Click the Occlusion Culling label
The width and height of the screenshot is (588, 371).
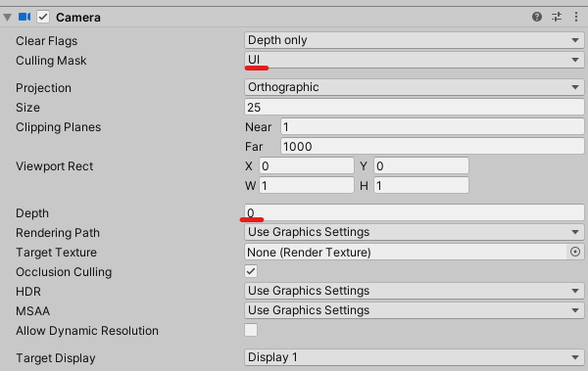[64, 272]
